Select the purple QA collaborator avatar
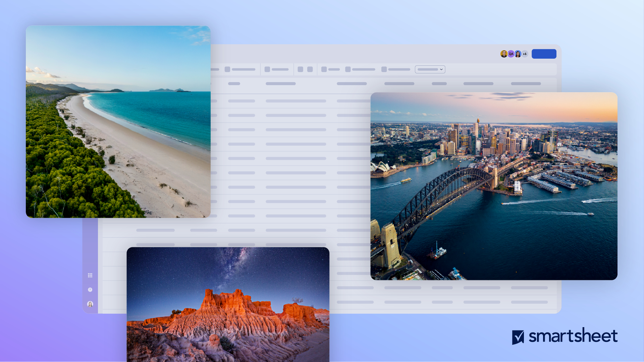644x362 pixels. click(x=511, y=54)
